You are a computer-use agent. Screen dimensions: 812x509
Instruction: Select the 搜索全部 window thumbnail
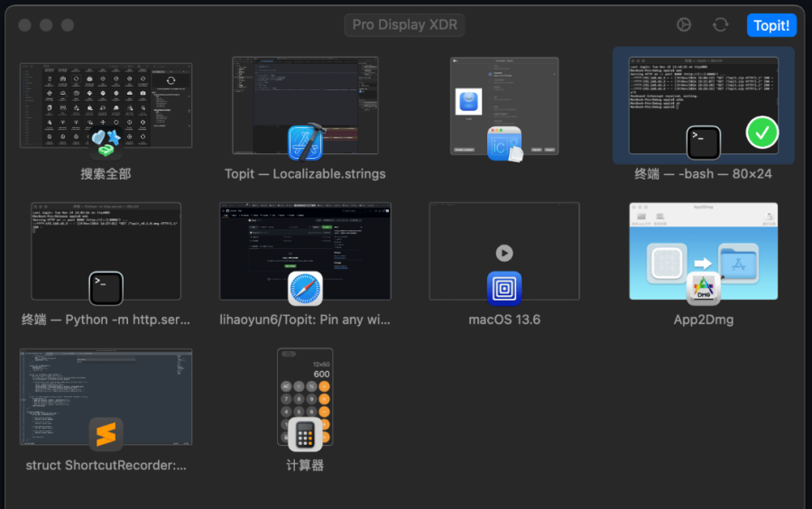pyautogui.click(x=106, y=105)
